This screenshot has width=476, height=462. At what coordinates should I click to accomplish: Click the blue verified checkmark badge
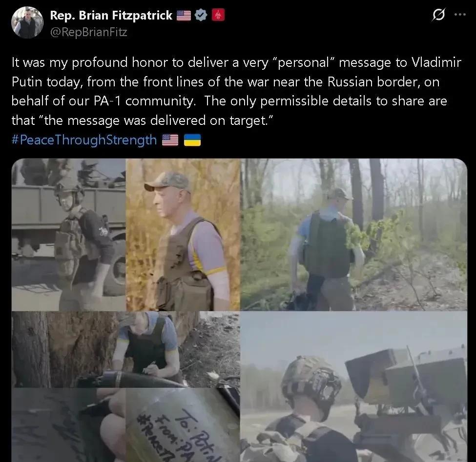[201, 15]
